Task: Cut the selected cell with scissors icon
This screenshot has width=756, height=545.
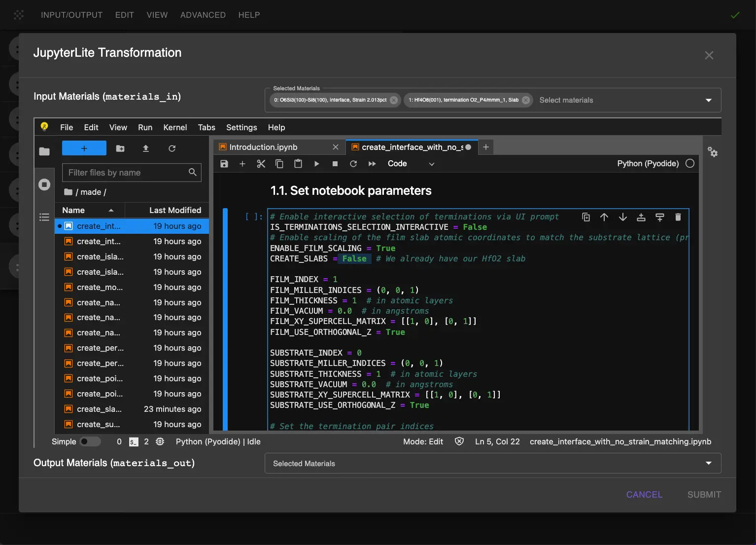Action: (261, 164)
